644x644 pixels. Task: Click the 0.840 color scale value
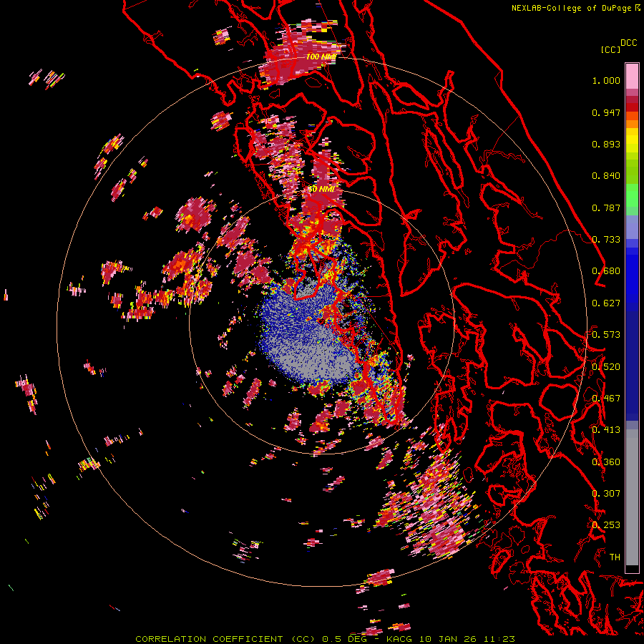pyautogui.click(x=606, y=176)
